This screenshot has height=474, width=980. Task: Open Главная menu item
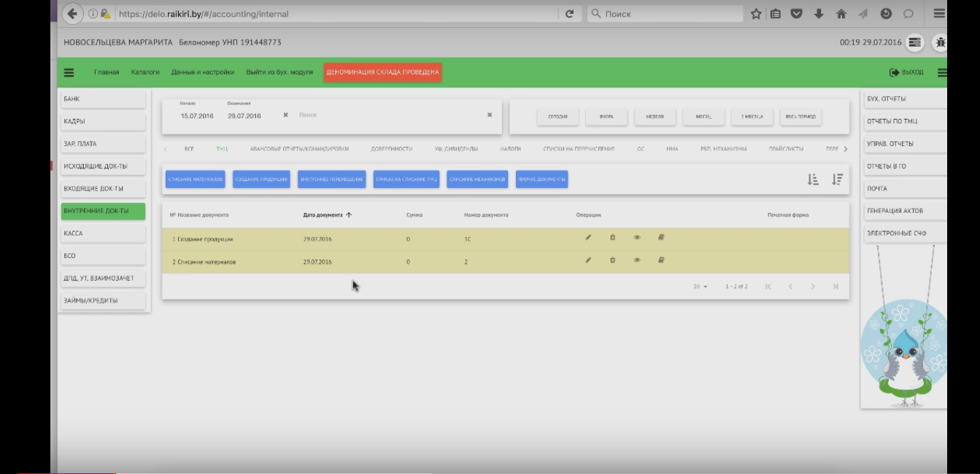click(x=107, y=72)
